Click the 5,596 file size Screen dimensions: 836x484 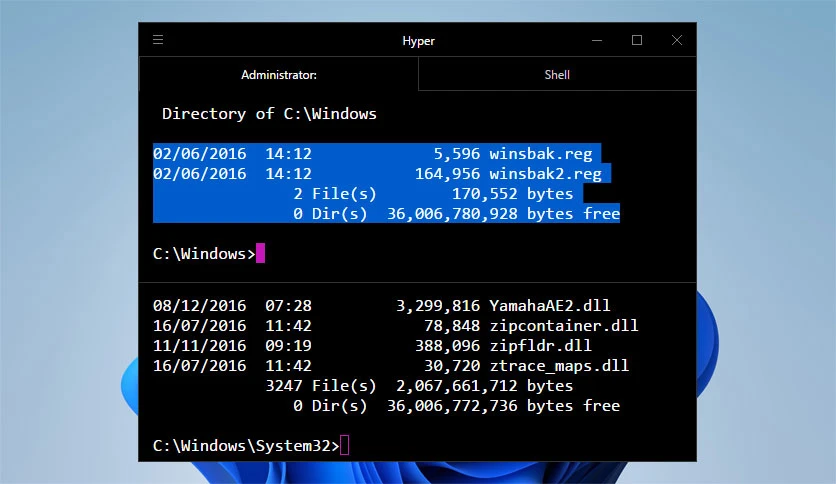coord(456,154)
